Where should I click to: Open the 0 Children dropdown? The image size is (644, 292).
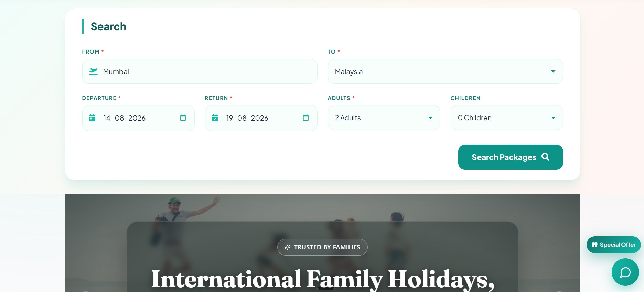(x=507, y=117)
